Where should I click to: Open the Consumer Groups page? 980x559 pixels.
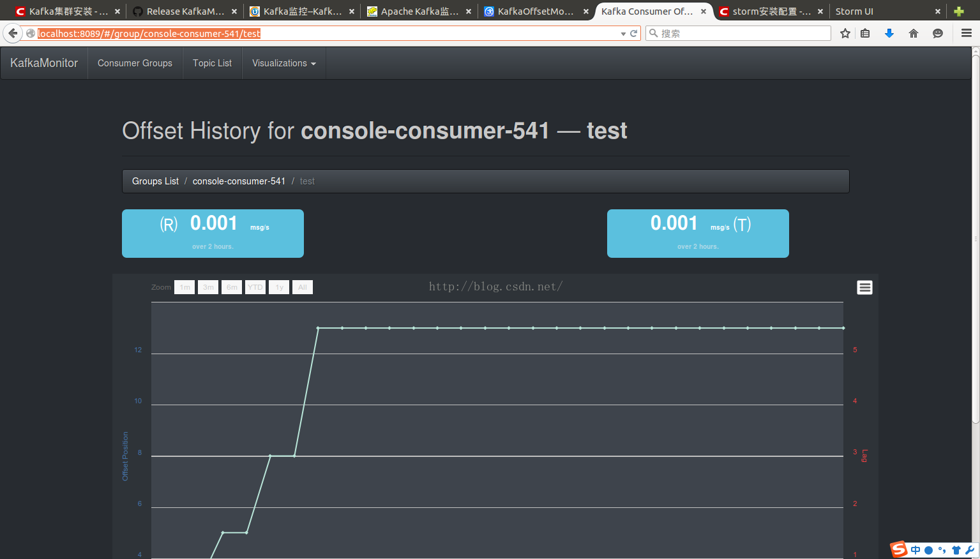click(x=135, y=63)
